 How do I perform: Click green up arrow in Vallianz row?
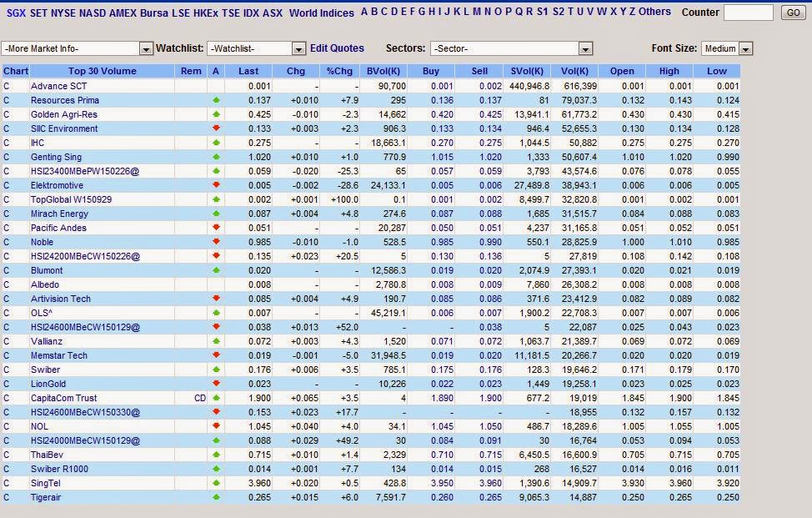tap(216, 341)
